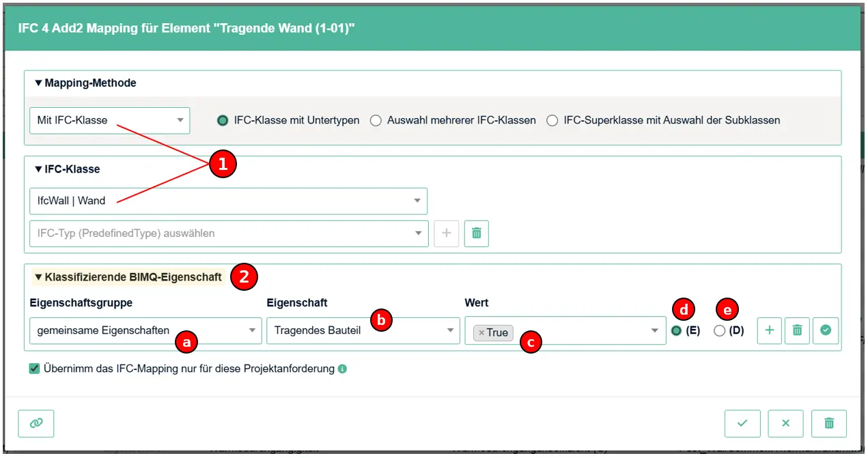Delete the IFC-Typ entry with trash icon
Image resolution: width=868 pixels, height=458 pixels.
tap(477, 233)
